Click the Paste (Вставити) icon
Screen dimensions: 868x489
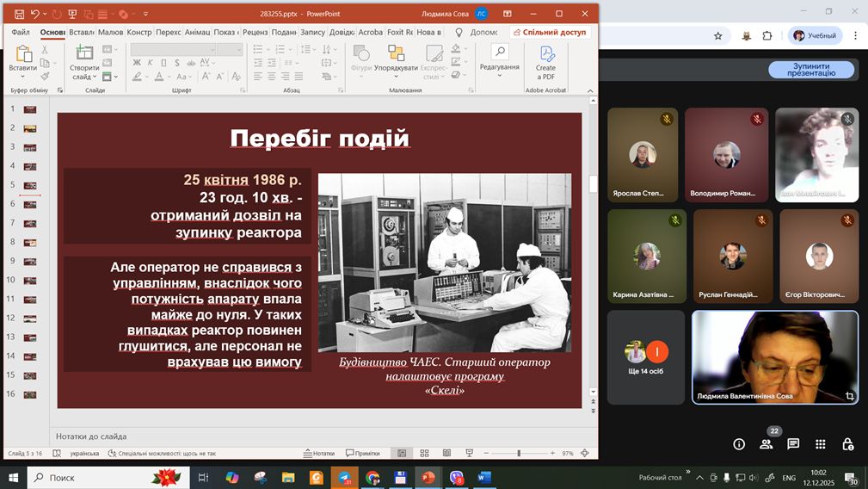(x=22, y=54)
